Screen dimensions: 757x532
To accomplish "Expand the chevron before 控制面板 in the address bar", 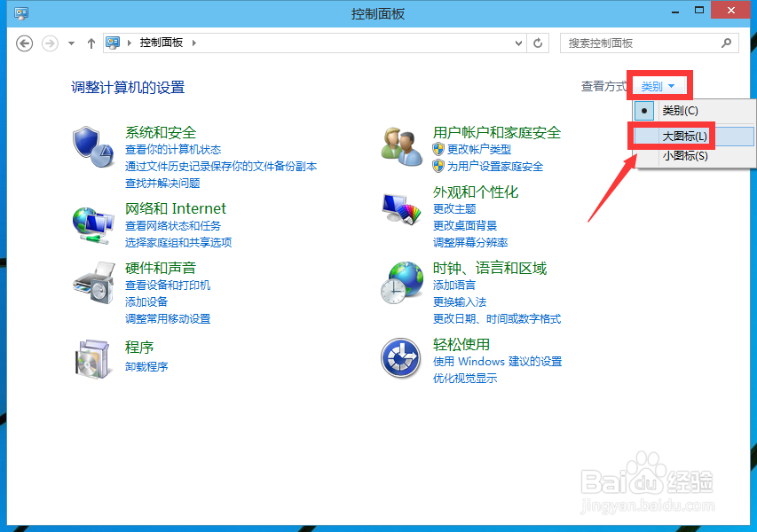I will tap(129, 43).
